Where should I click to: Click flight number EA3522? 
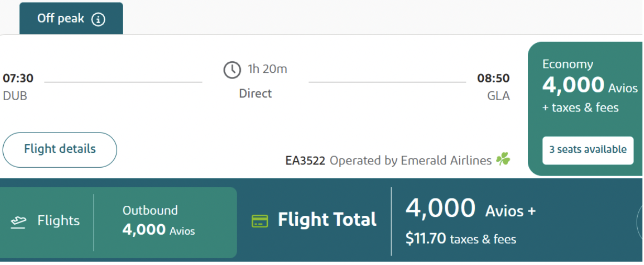305,161
